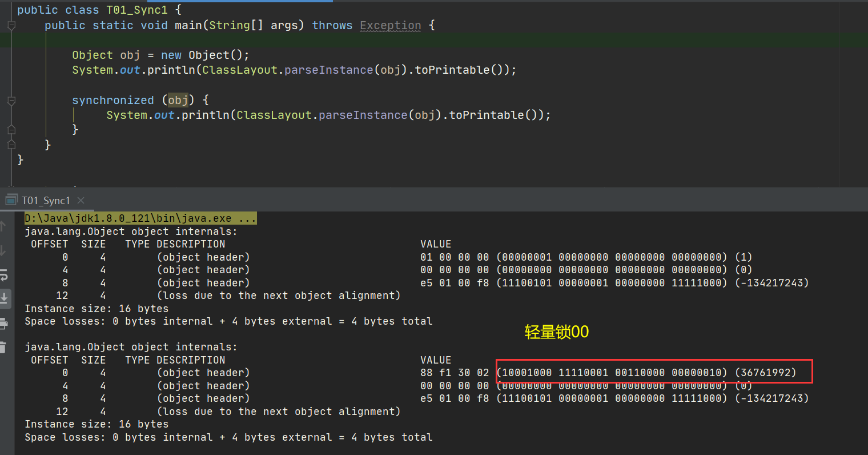The image size is (868, 455).
Task: Click fold-end marker closing main method
Action: coord(11,145)
